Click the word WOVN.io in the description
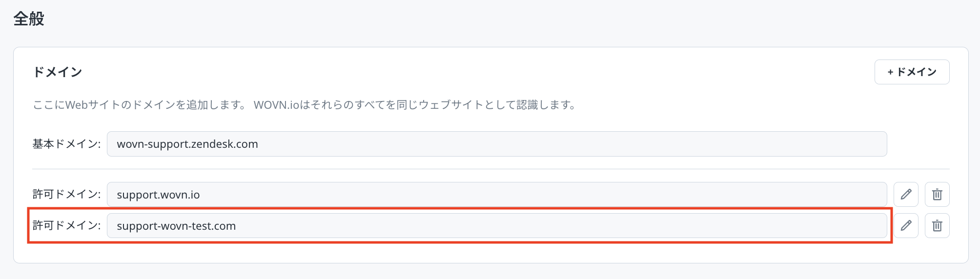 pyautogui.click(x=276, y=105)
